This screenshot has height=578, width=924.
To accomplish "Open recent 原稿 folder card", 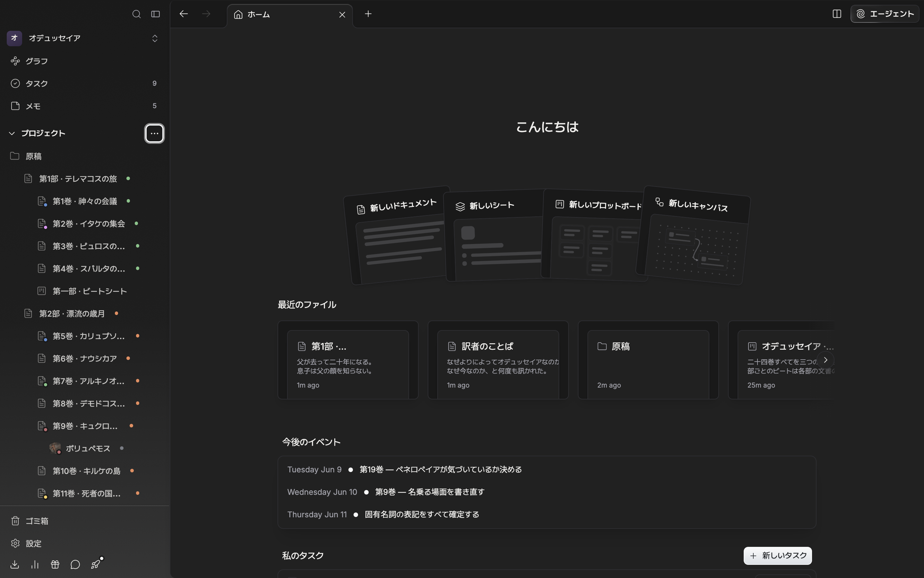I will 648,360.
